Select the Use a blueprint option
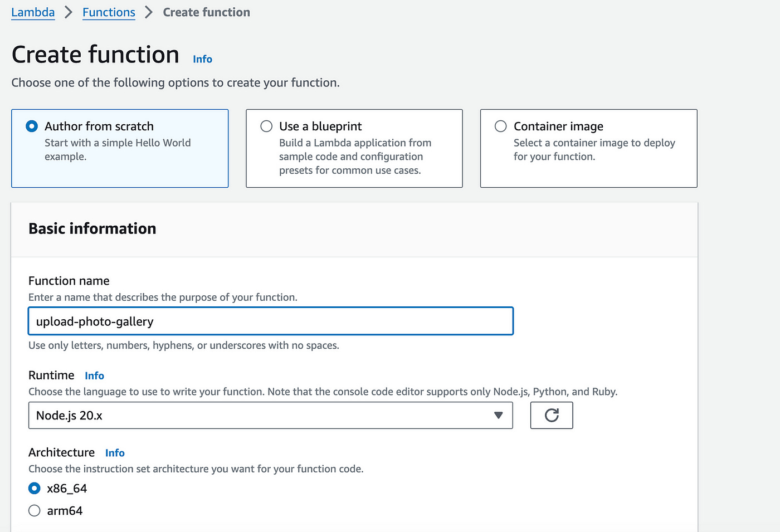Image resolution: width=780 pixels, height=532 pixels. 267,126
